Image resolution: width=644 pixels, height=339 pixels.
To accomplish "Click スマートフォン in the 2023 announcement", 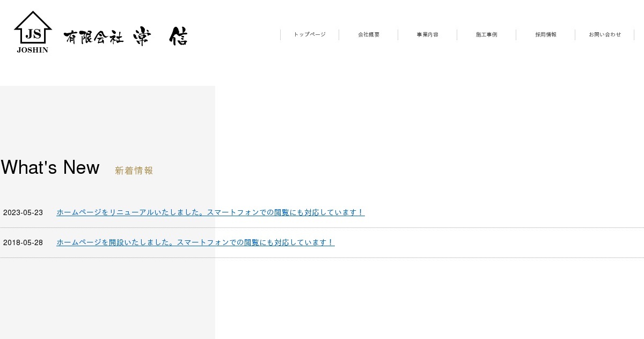I will (233, 212).
